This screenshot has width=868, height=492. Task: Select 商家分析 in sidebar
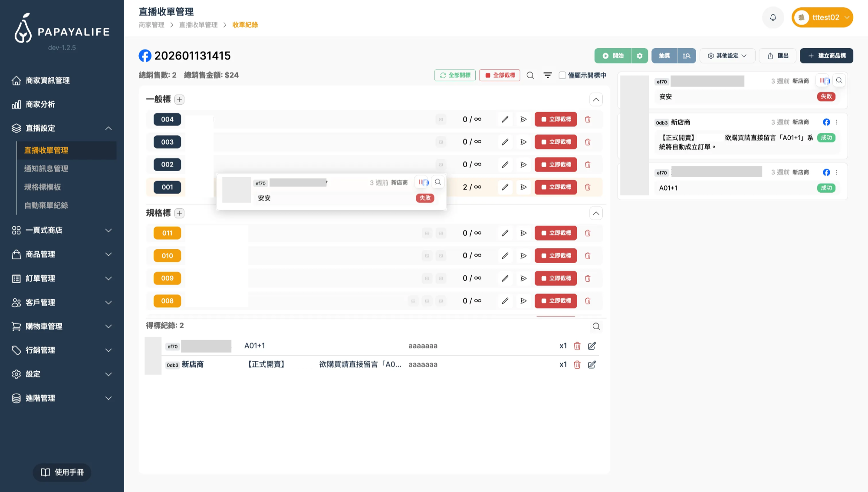point(40,104)
